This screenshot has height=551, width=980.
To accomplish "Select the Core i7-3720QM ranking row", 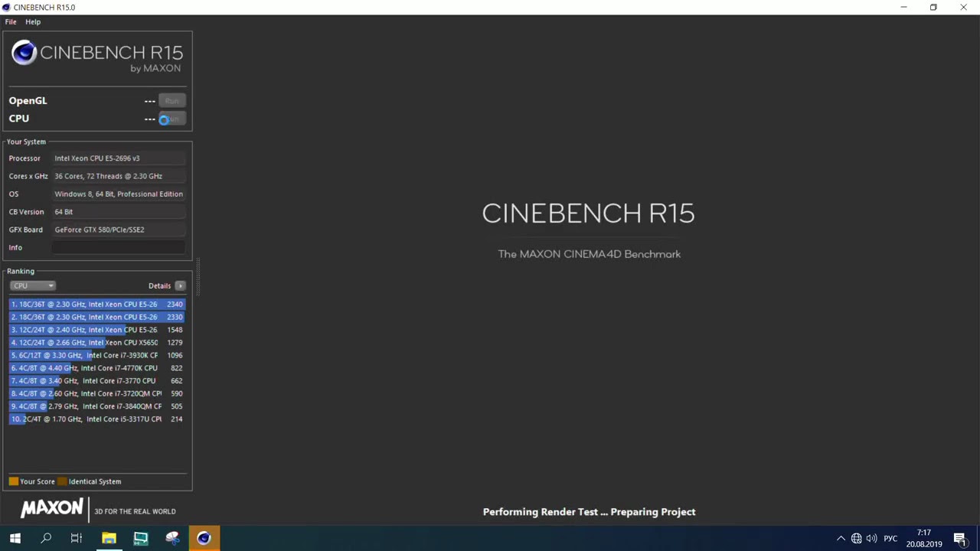I will coord(97,393).
